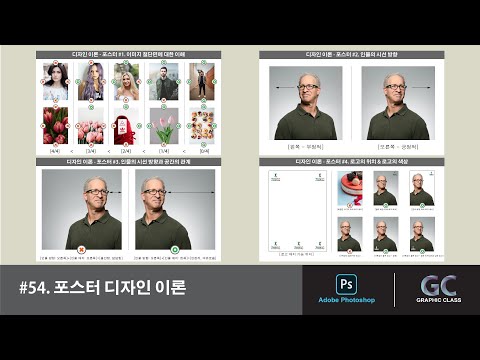This screenshot has height=360, width=480.
Task: Click the long gaze arrow in right portrait of poster #3
Action: click(191, 192)
